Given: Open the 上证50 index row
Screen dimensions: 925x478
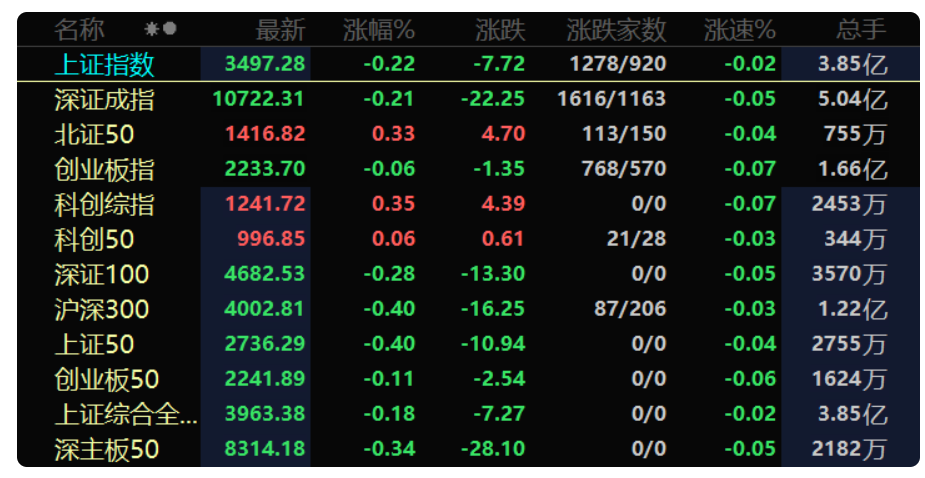Looking at the screenshot, I should [x=468, y=344].
